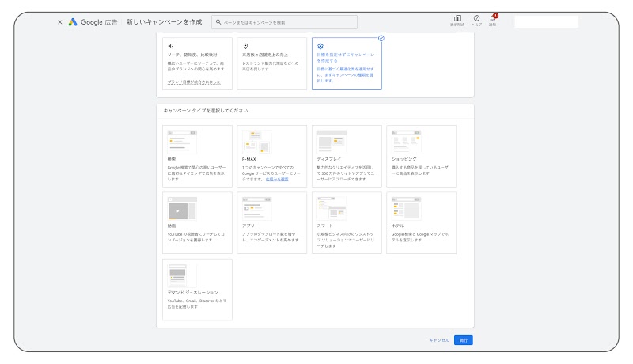The height and width of the screenshot is (364, 633).
Task: Choose the '目標を指定せずにキャンペーンを作成する' goal card
Action: pyautogui.click(x=347, y=64)
